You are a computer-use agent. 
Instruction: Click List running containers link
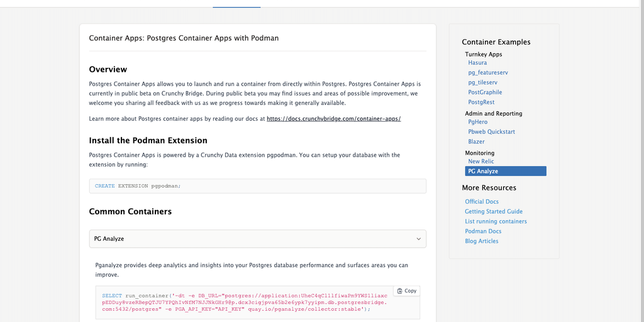[x=496, y=221]
